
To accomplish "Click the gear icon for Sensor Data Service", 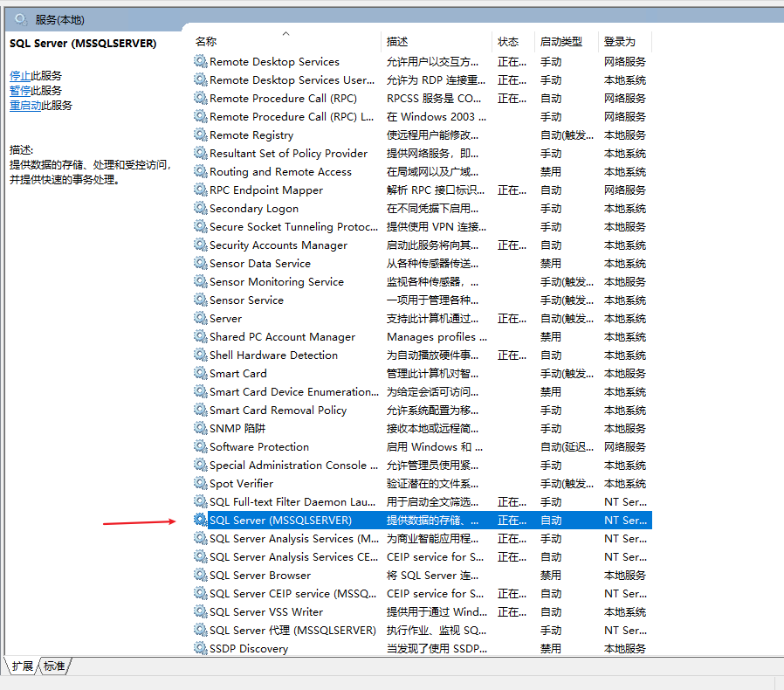I will [201, 263].
